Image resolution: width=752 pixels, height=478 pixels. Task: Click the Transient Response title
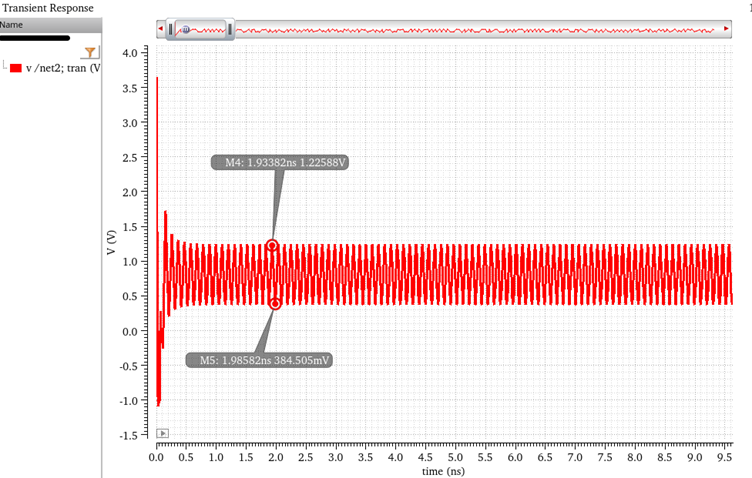[47, 8]
